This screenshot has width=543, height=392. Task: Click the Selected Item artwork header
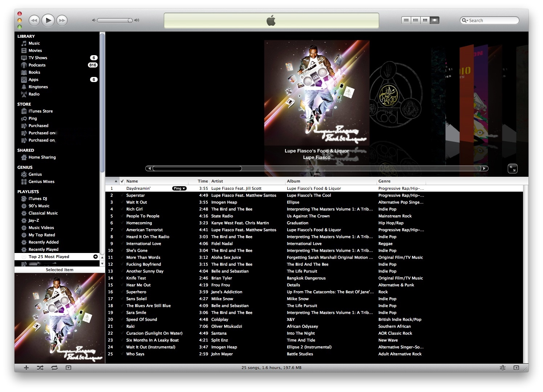60,270
